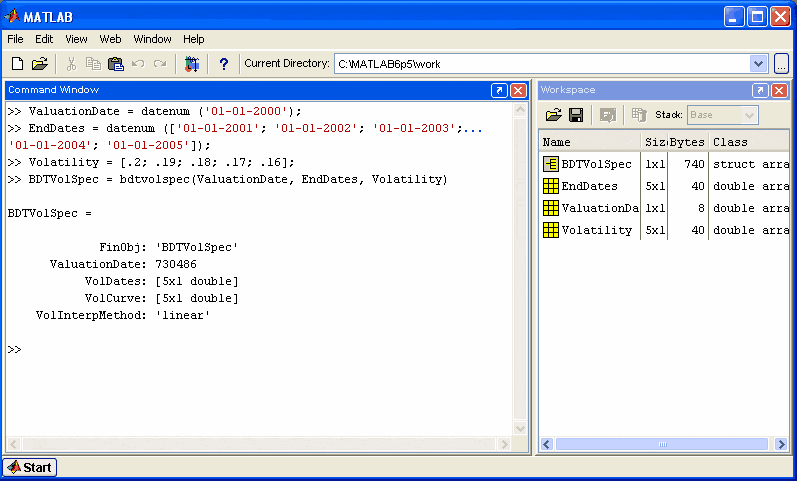Image resolution: width=797 pixels, height=482 pixels.
Task: Click the EndDates variable name
Action: pos(589,186)
